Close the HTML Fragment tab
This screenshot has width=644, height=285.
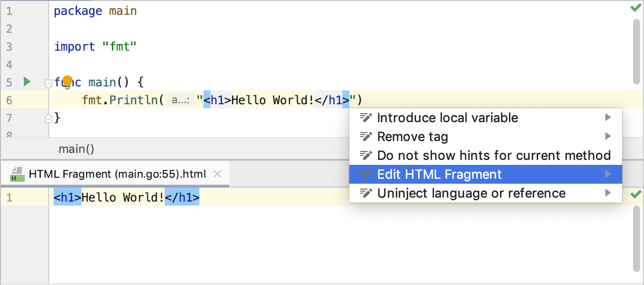coord(217,174)
